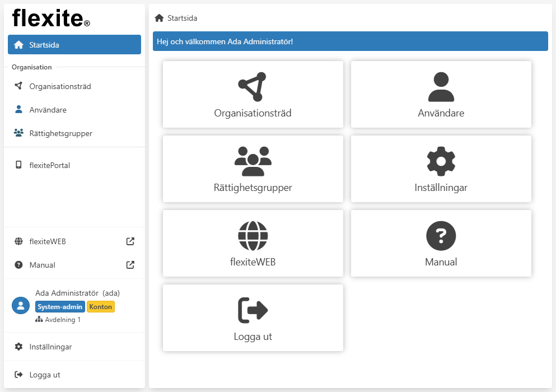This screenshot has height=392, width=556.
Task: Open the Manual tile
Action: click(441, 244)
